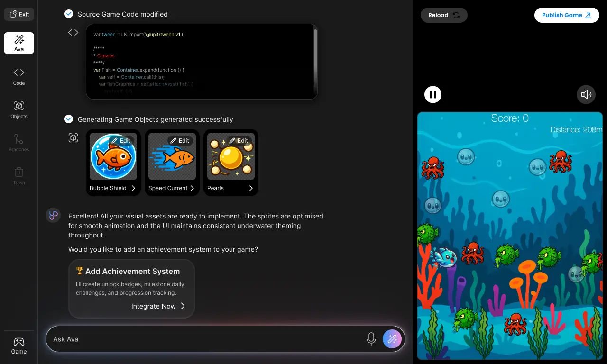This screenshot has height=364, width=607.
Task: Click the code brackets icon beside the snippet
Action: (73, 33)
